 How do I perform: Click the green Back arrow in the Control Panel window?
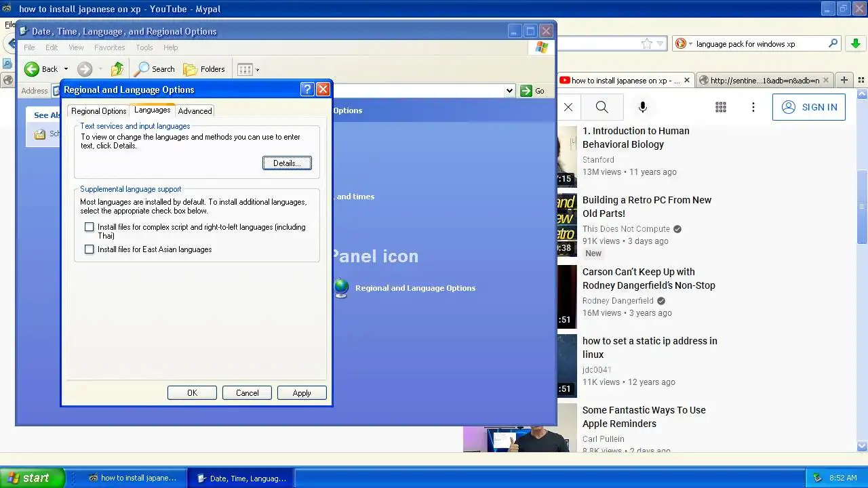[x=32, y=69]
